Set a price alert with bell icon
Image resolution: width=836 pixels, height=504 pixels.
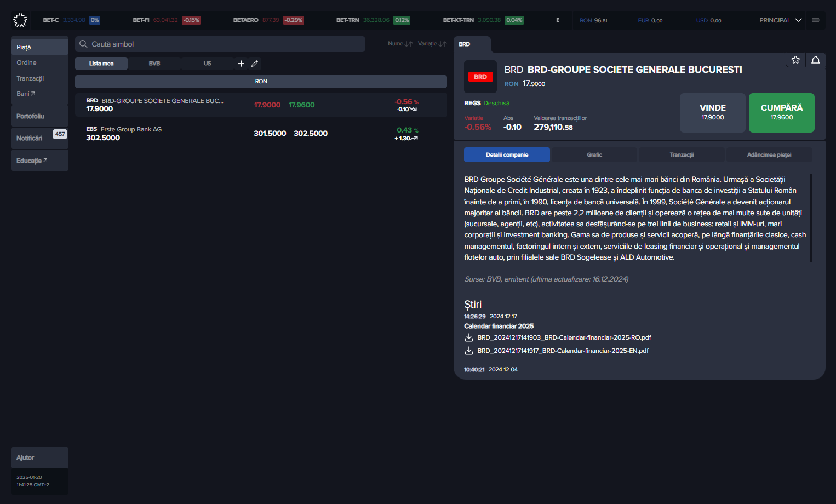816,60
